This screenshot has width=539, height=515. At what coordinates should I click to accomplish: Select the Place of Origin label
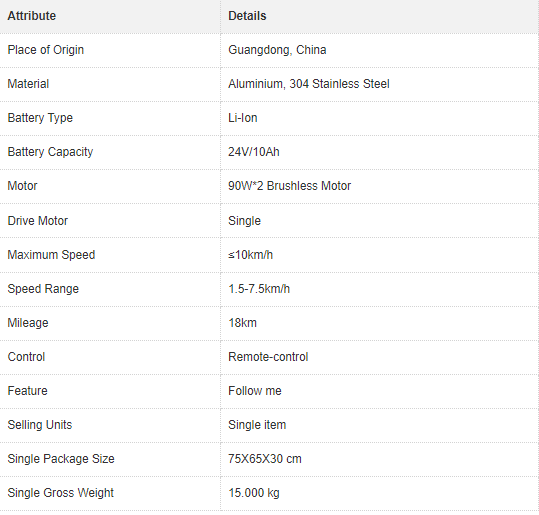(46, 50)
